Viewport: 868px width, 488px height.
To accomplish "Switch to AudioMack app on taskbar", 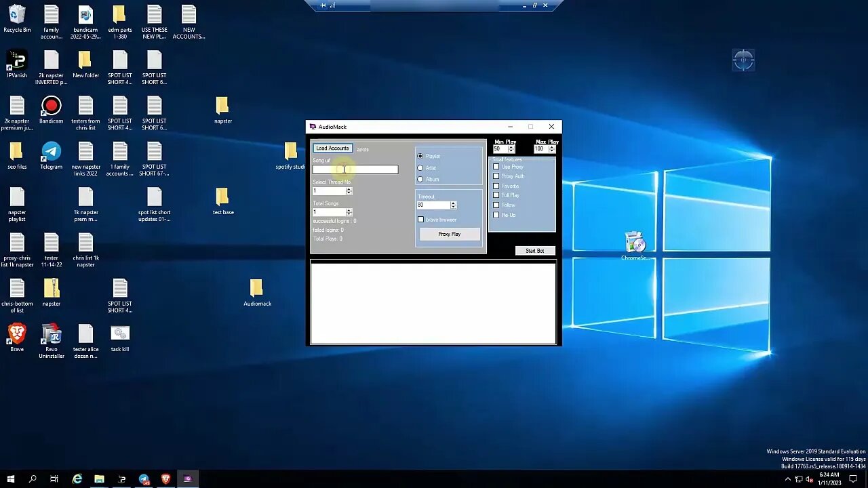I will point(188,479).
